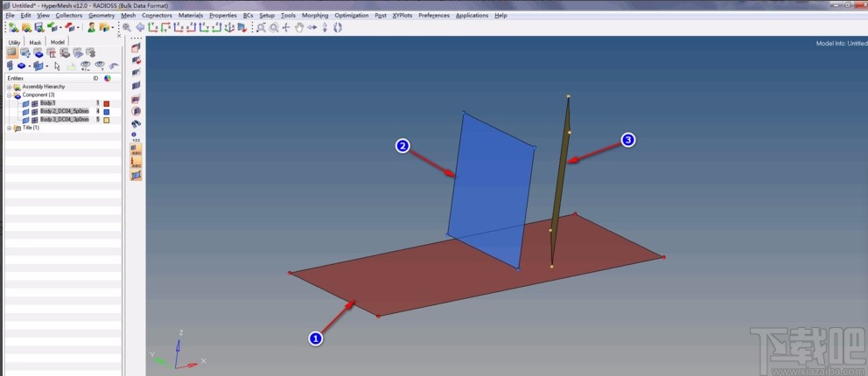This screenshot has height=376, width=868.
Task: Open the Utility tab
Action: (14, 42)
